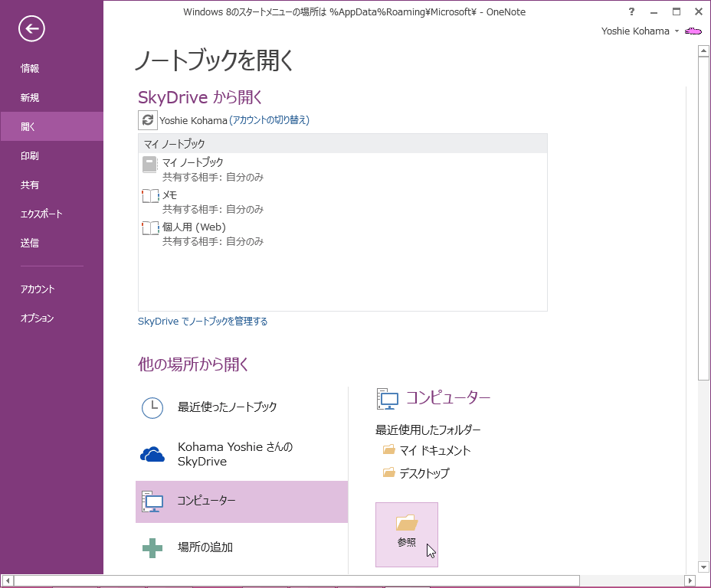Click the マイ ドキュメント folder icon
This screenshot has height=588, width=711.
388,449
